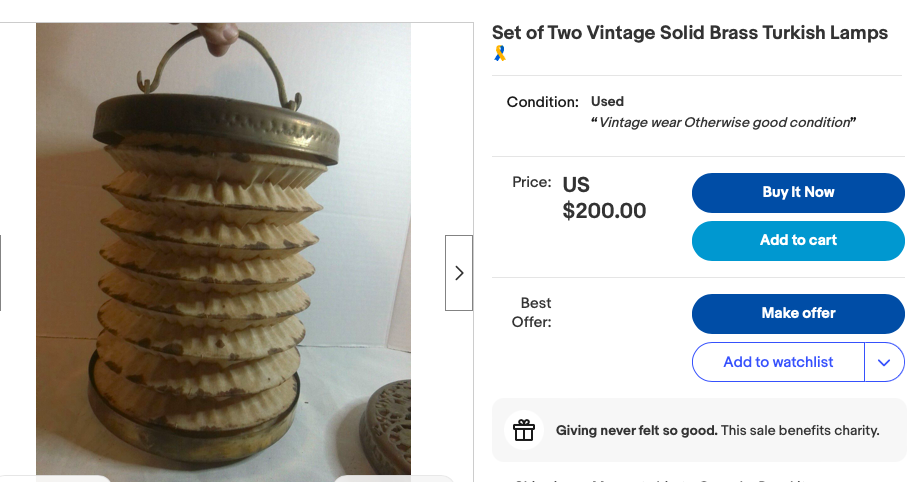Click the gift box charity icon

click(x=524, y=431)
